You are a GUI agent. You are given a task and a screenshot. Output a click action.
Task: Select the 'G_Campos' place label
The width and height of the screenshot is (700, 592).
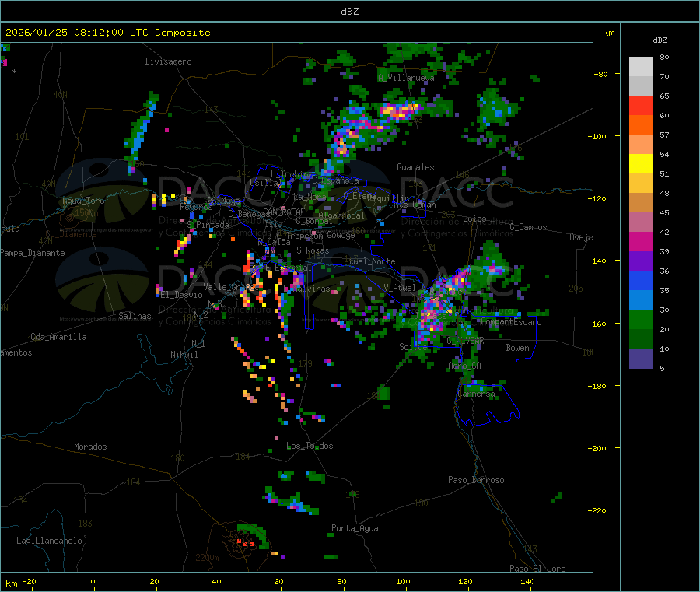[x=528, y=227]
